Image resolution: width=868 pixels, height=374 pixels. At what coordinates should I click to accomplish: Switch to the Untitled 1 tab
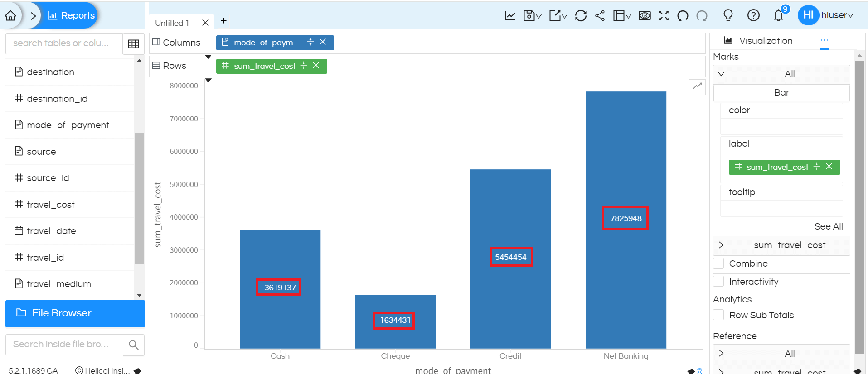point(172,23)
